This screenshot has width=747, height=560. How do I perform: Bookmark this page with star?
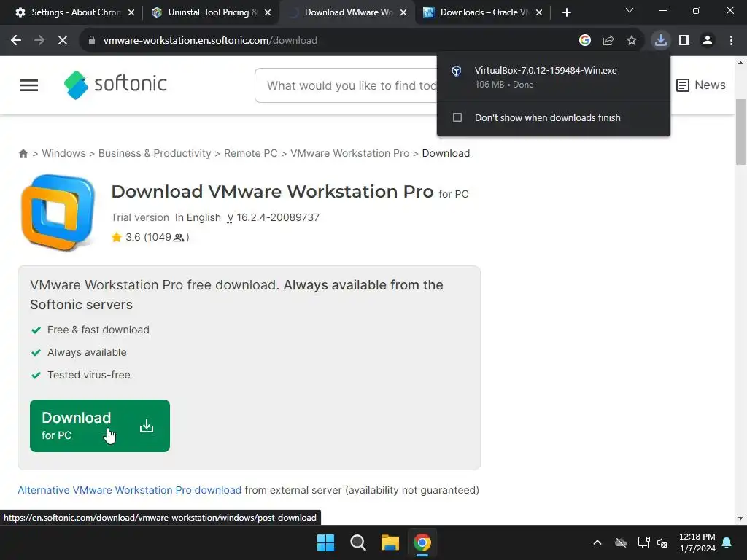point(632,41)
